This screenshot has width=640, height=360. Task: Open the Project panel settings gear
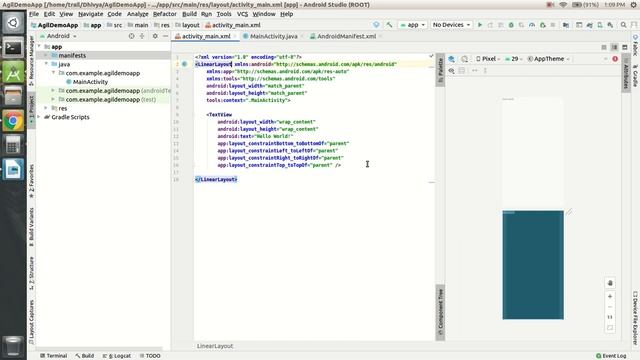point(155,36)
